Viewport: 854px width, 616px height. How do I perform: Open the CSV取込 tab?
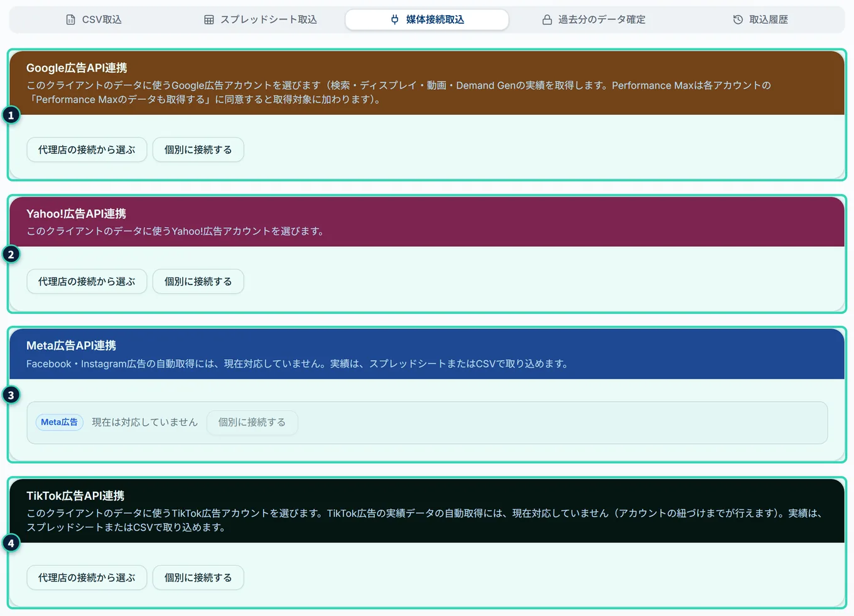pyautogui.click(x=94, y=19)
